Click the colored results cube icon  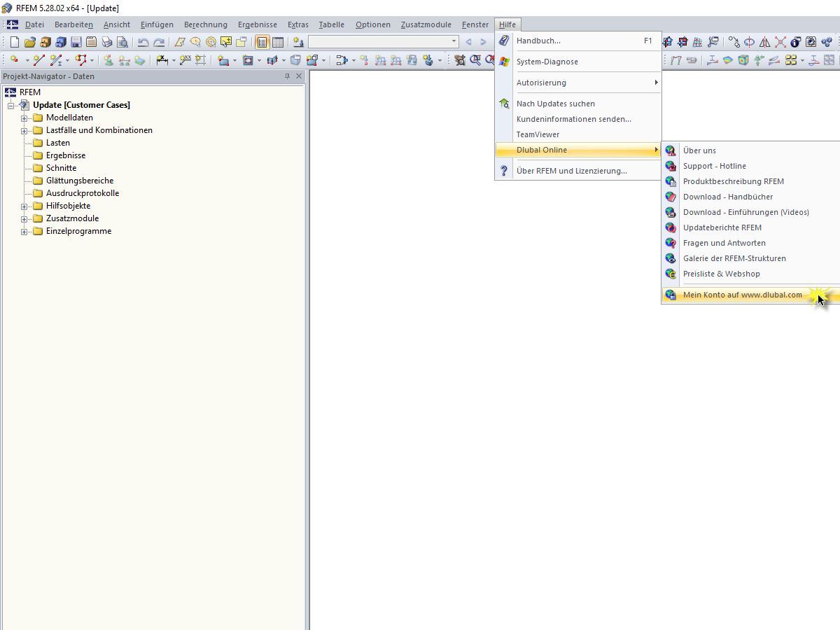pyautogui.click(x=743, y=60)
